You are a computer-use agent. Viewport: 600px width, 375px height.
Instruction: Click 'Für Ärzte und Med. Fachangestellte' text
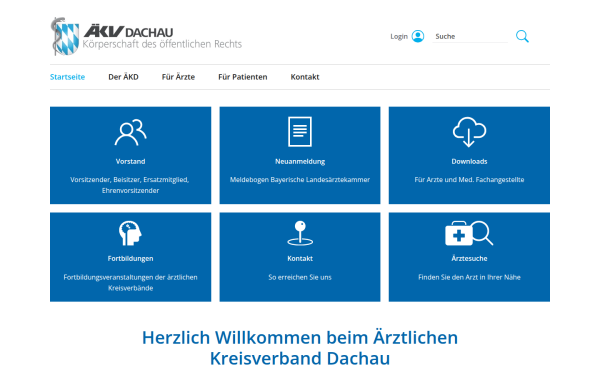click(x=470, y=180)
